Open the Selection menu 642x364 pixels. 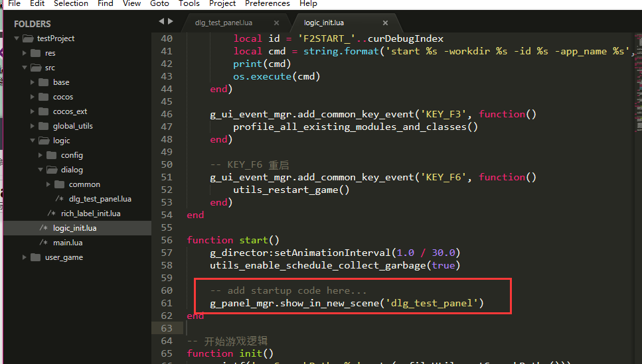tap(71, 3)
